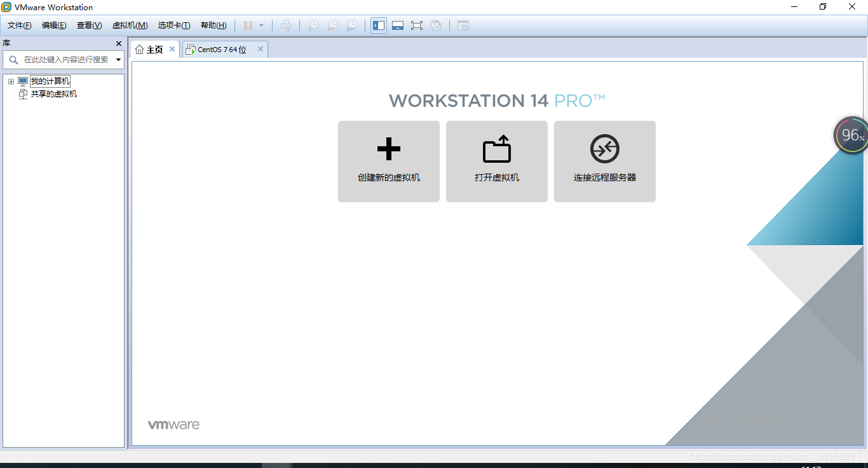
Task: Open the 选项卡(T) menu
Action: (x=174, y=25)
